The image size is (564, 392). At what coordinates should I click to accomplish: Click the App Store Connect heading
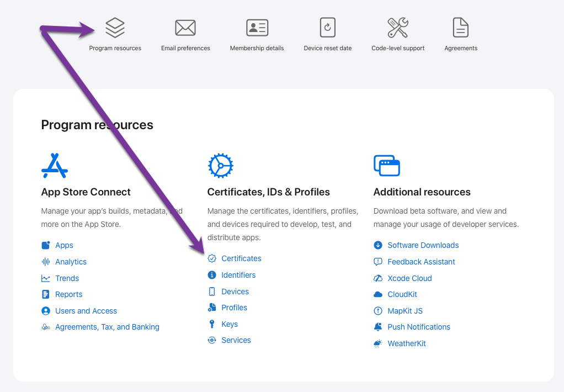coord(86,192)
